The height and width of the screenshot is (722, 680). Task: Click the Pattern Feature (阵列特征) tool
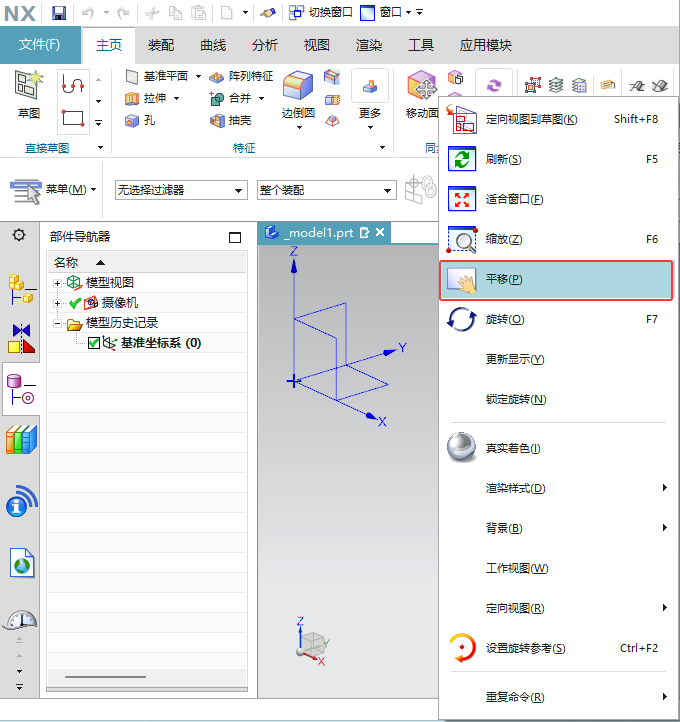(241, 76)
